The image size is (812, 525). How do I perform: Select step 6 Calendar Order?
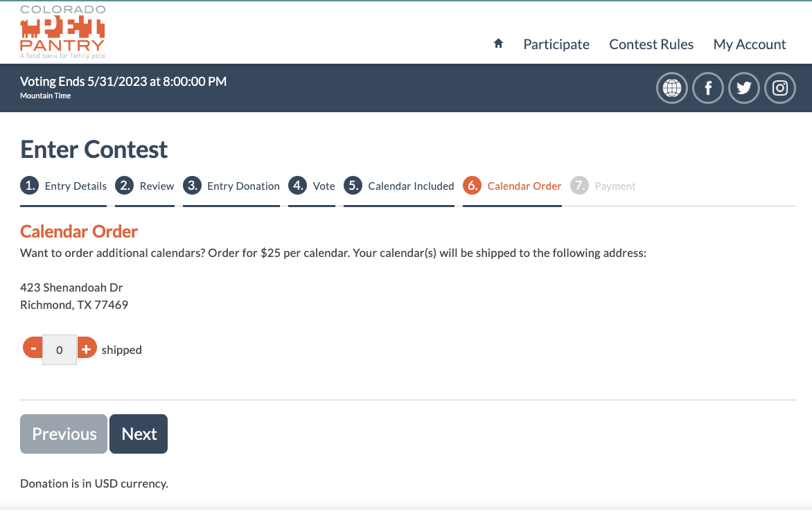tap(512, 186)
